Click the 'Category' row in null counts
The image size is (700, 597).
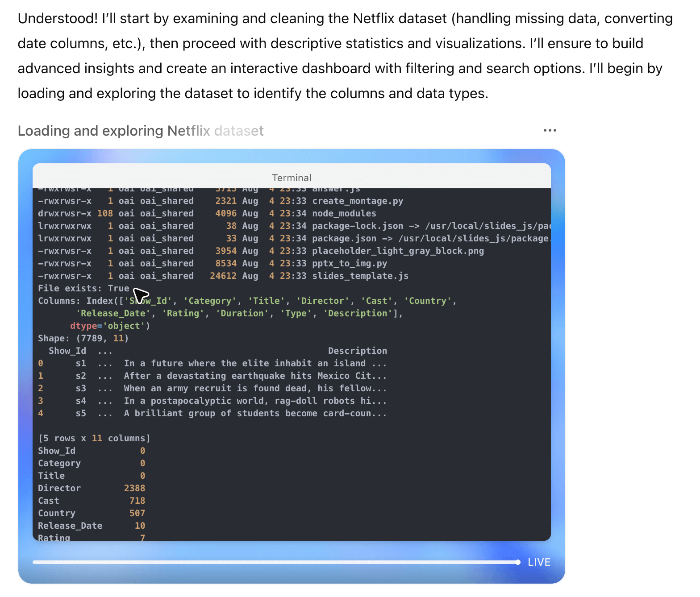pyautogui.click(x=92, y=463)
